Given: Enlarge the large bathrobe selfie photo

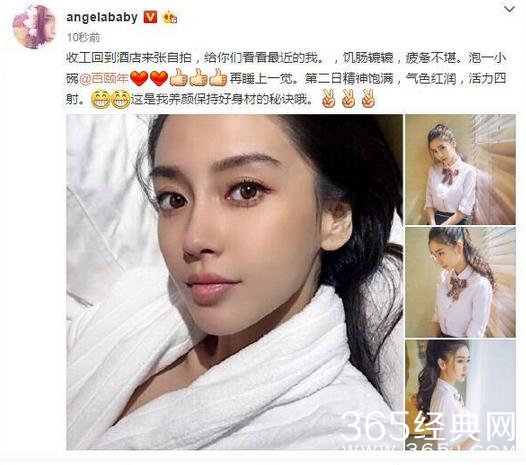Looking at the screenshot, I should tap(234, 282).
